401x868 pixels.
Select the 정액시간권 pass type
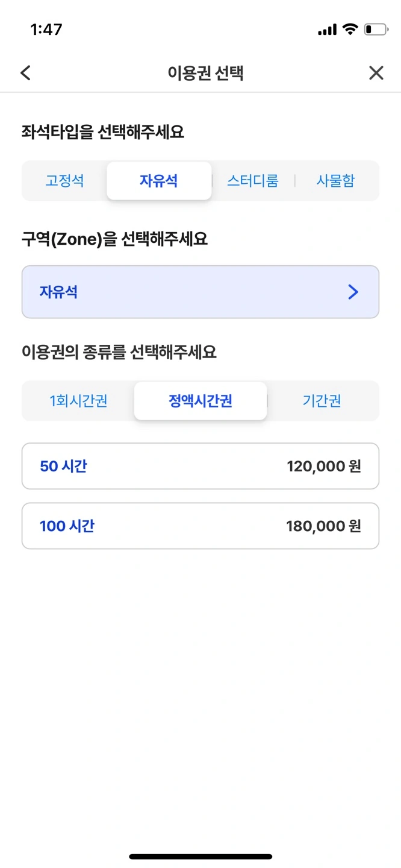tap(200, 401)
